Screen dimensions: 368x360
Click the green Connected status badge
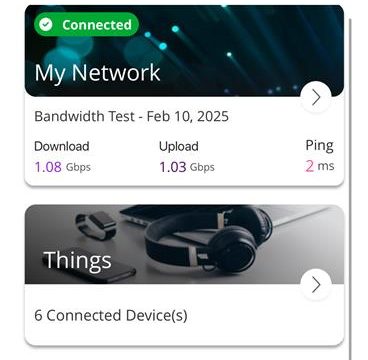(x=86, y=25)
